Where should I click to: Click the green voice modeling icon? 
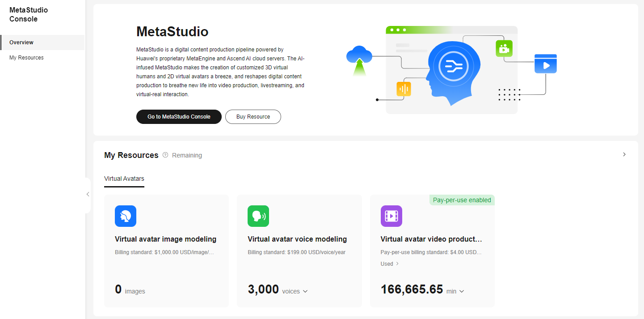tap(258, 216)
